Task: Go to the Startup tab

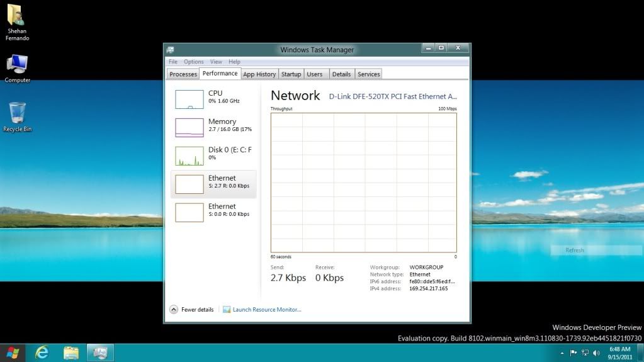Action: point(291,74)
